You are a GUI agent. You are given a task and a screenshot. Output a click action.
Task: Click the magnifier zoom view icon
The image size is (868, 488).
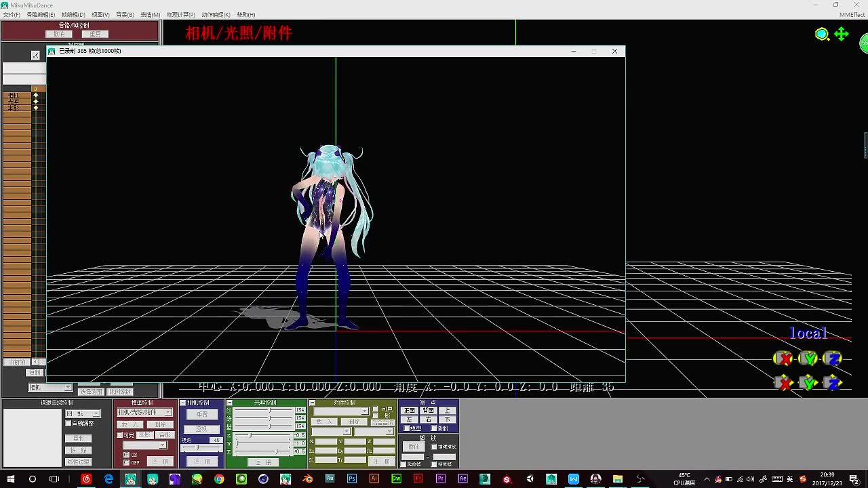pos(822,34)
